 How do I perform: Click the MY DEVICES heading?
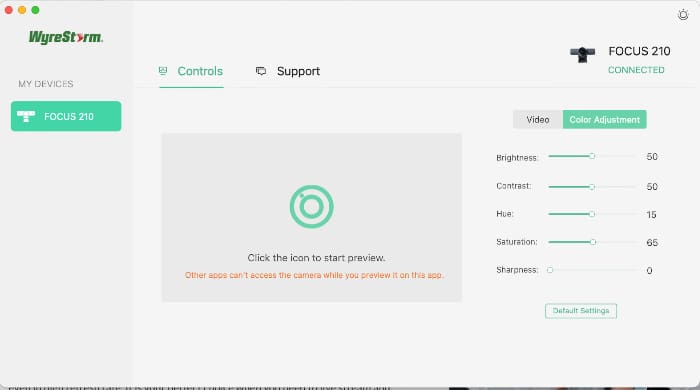click(46, 84)
